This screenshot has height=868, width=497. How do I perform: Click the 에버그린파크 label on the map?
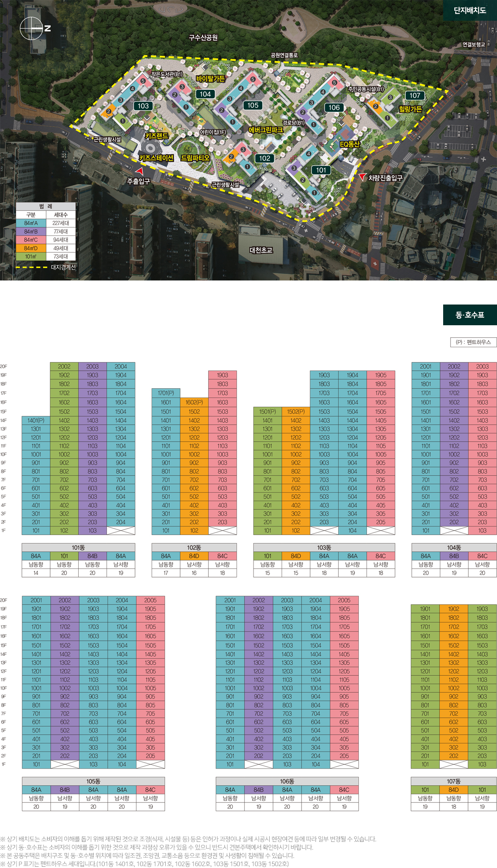coord(266,130)
